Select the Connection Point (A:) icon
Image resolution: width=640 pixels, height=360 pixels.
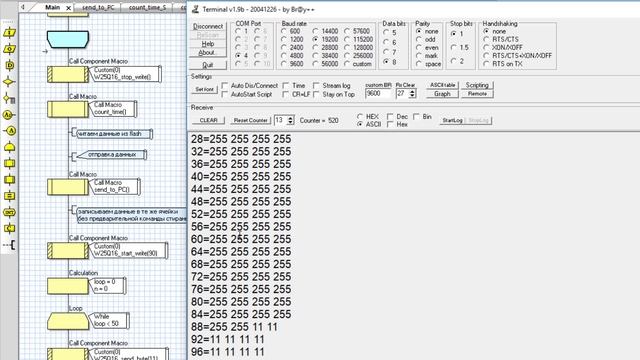coord(9,115)
